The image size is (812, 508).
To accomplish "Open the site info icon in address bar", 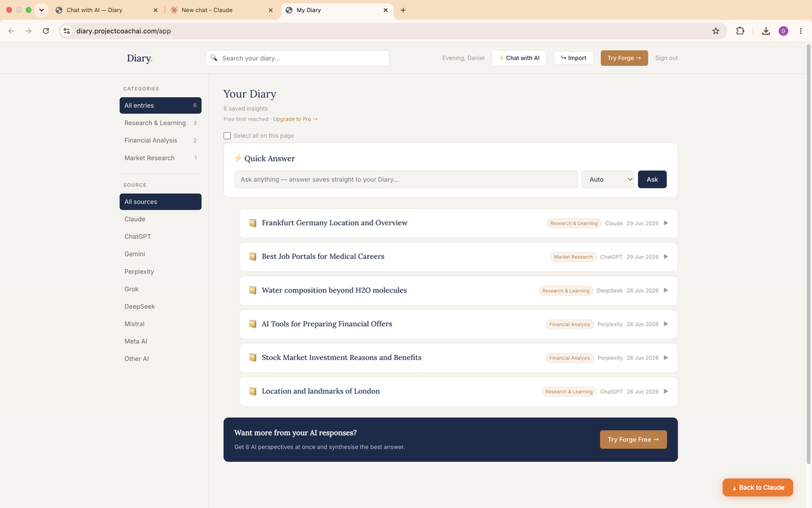I will tap(67, 30).
